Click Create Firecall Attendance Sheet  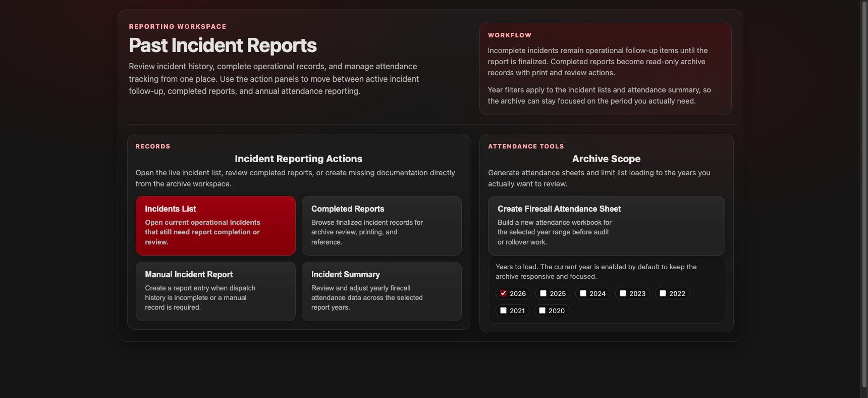coord(606,225)
